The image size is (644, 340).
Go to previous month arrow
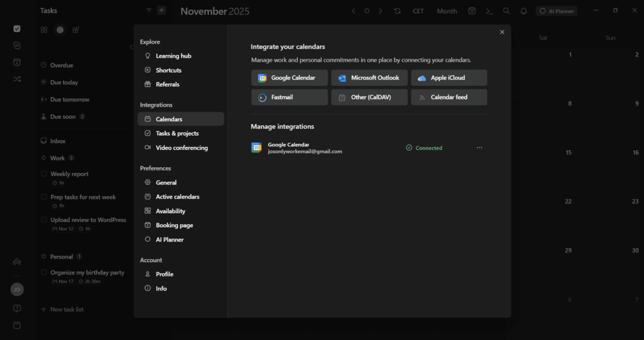[x=353, y=11]
